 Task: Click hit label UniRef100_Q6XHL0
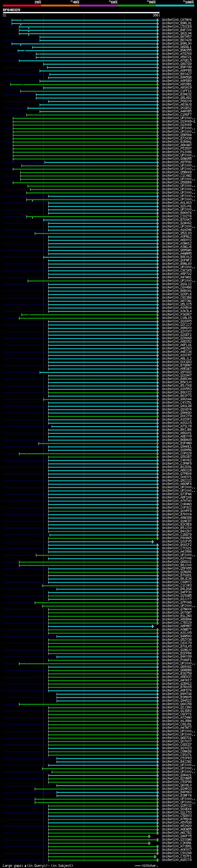coord(177,785)
